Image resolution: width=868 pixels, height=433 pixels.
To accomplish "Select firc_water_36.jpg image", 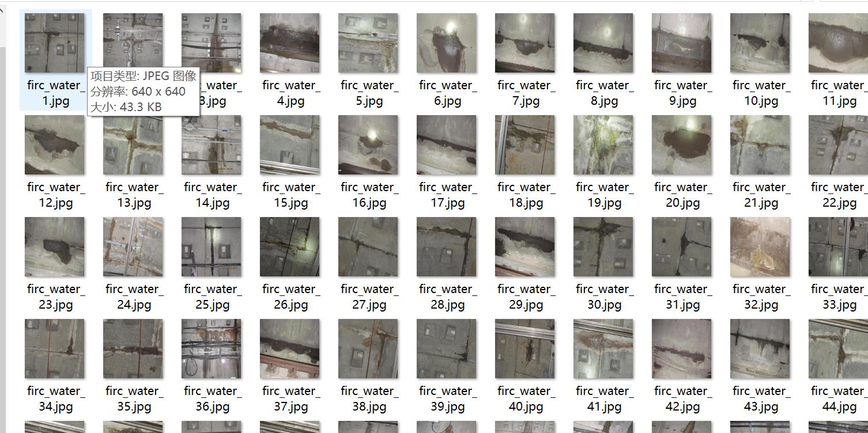I will [212, 349].
